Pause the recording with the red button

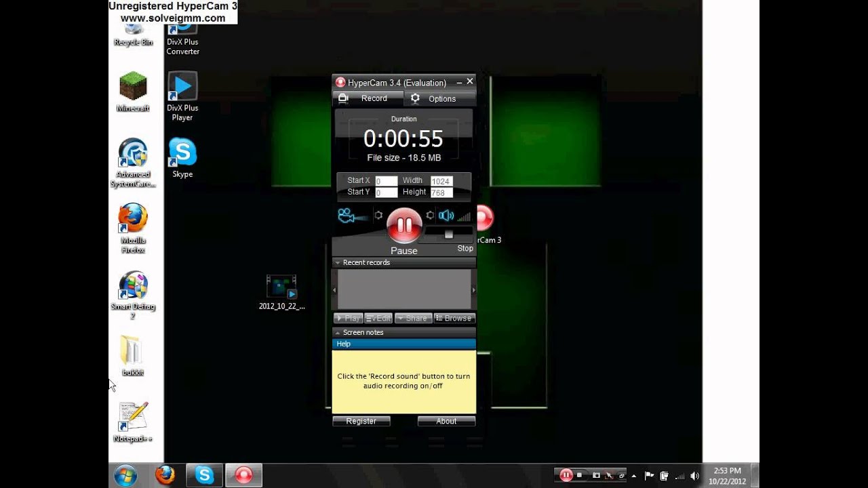tap(404, 225)
